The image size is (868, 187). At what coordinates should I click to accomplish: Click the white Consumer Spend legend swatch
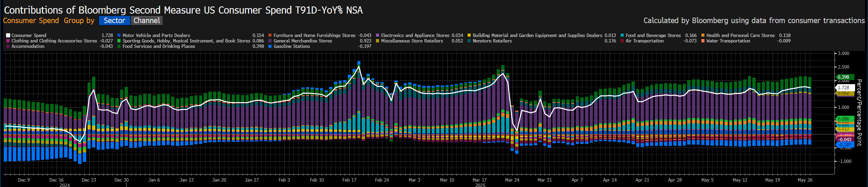[x=8, y=35]
